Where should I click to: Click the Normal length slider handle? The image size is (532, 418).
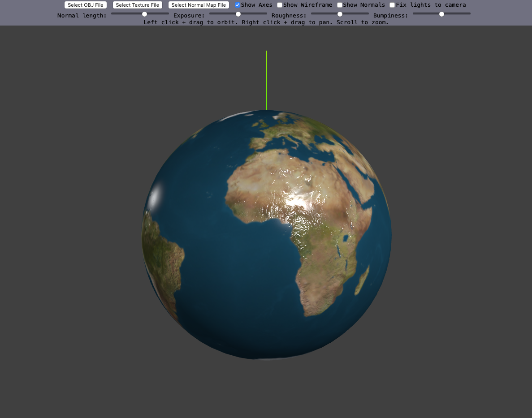tap(145, 14)
